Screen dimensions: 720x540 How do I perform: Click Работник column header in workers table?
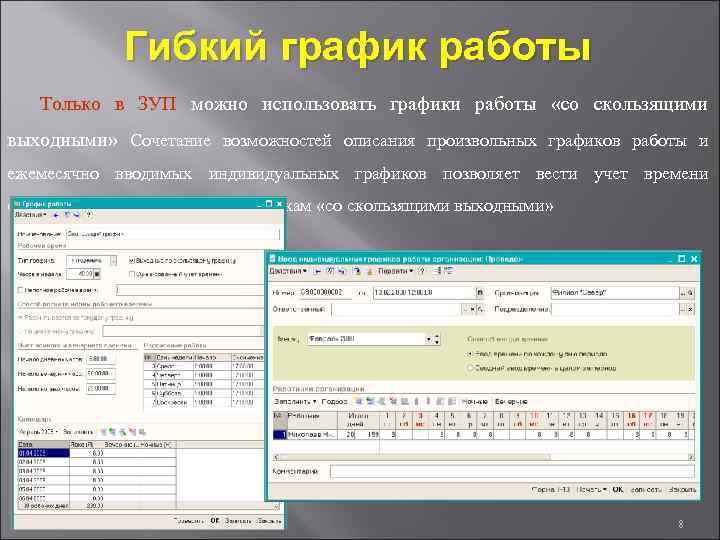pyautogui.click(x=312, y=420)
